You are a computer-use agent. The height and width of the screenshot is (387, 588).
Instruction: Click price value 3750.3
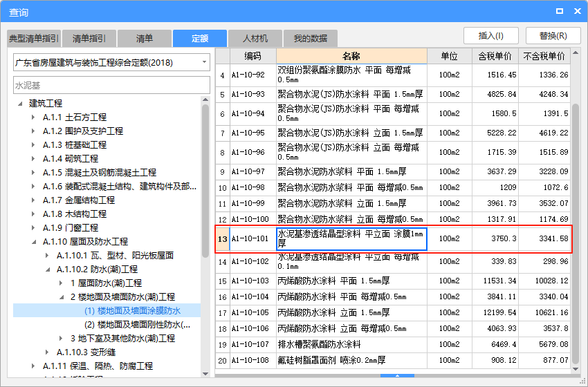[x=504, y=238]
